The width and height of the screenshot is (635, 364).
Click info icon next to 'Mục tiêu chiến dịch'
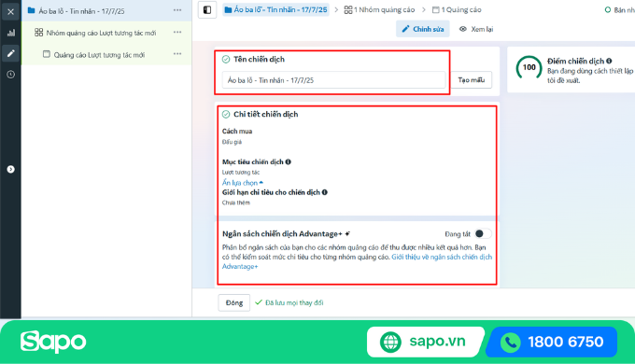coord(288,162)
